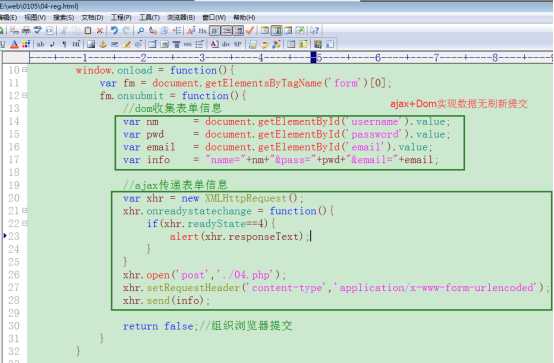Click the word XMLHttpRequest in line 20
The height and width of the screenshot is (363, 554).
click(246, 198)
